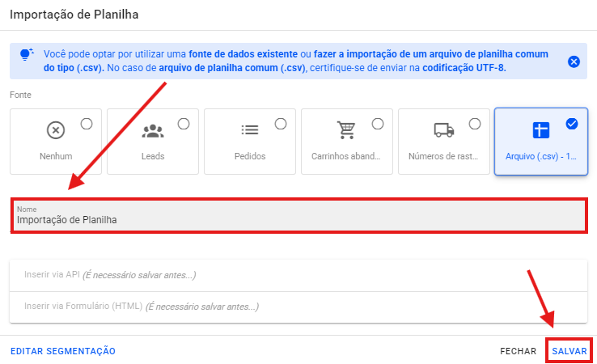The width and height of the screenshot is (597, 364).
Task: Click the Leads people group icon
Action: tap(152, 130)
